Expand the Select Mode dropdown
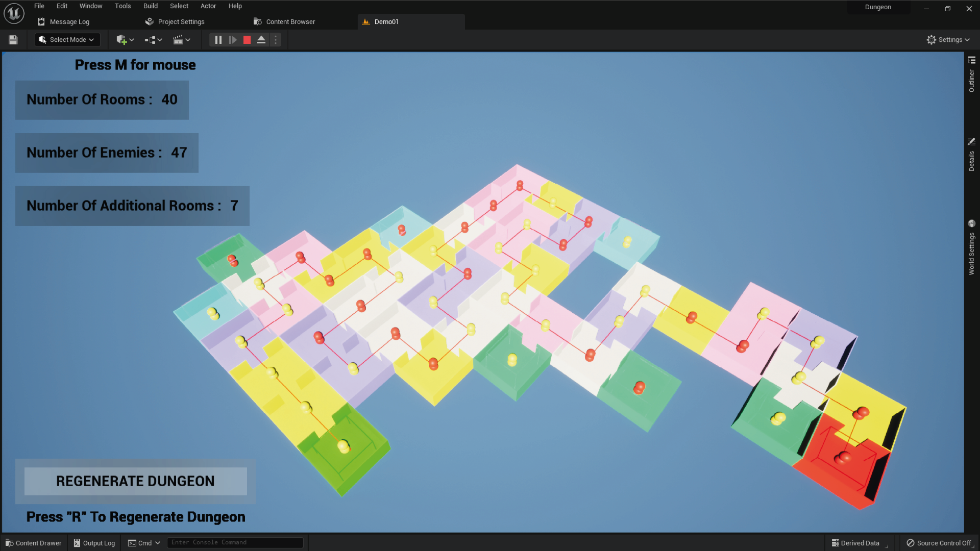The image size is (980, 551). (x=67, y=39)
